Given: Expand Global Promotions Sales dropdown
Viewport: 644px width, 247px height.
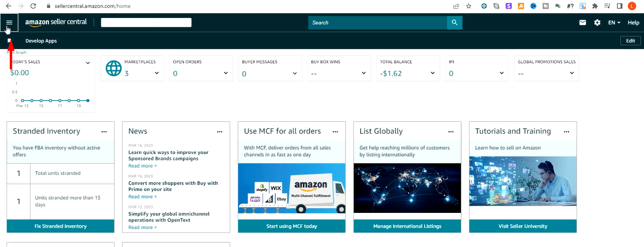Looking at the screenshot, I should point(572,73).
